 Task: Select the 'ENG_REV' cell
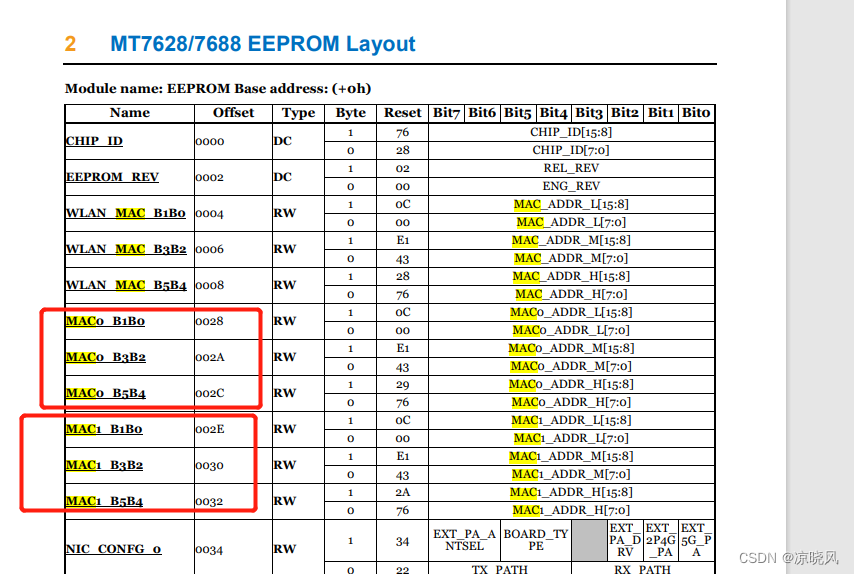pos(571,186)
